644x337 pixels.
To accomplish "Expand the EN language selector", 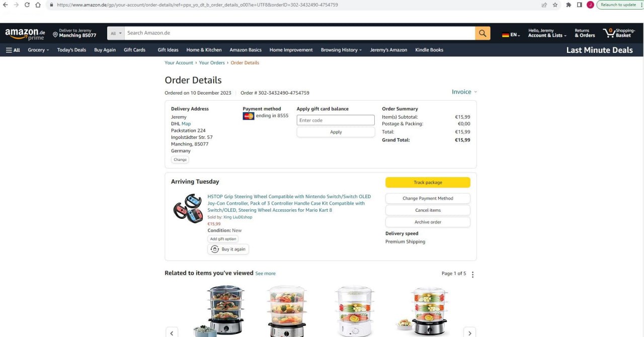I will (511, 35).
